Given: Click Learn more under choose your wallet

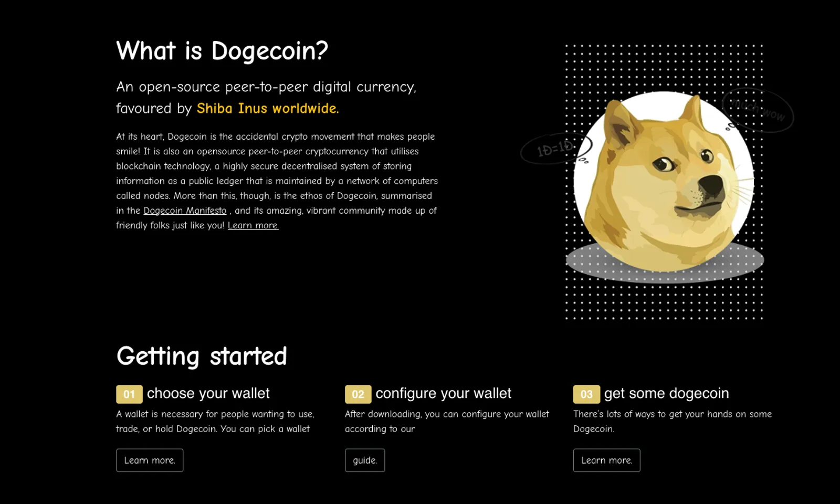Looking at the screenshot, I should pos(150,460).
